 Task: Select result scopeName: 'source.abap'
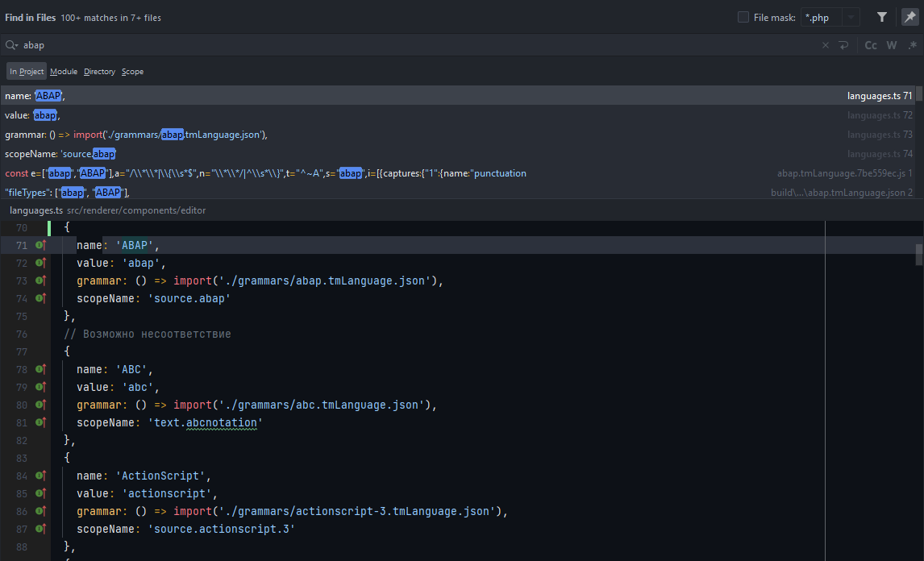point(458,154)
